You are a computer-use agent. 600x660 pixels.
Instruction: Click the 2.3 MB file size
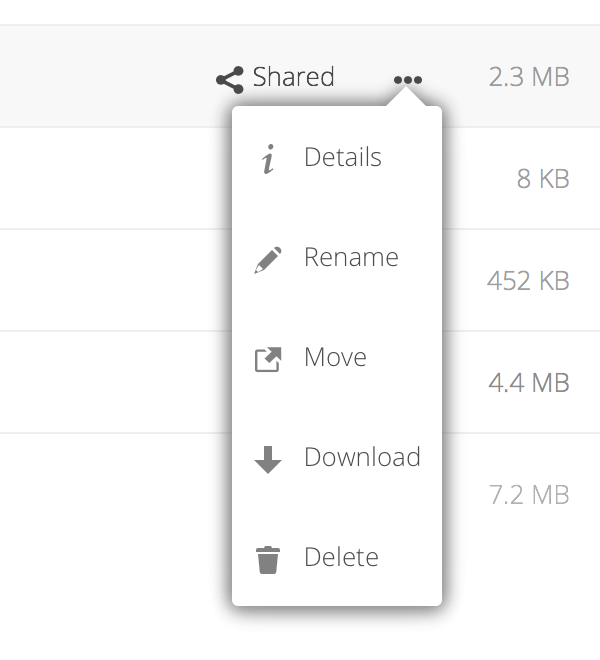529,78
